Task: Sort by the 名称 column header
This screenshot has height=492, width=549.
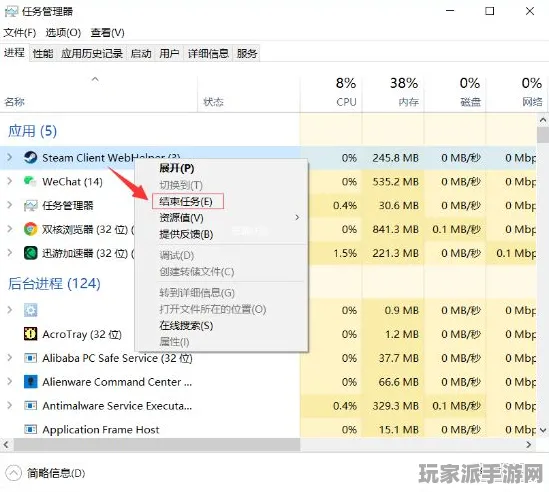Action: (x=14, y=102)
